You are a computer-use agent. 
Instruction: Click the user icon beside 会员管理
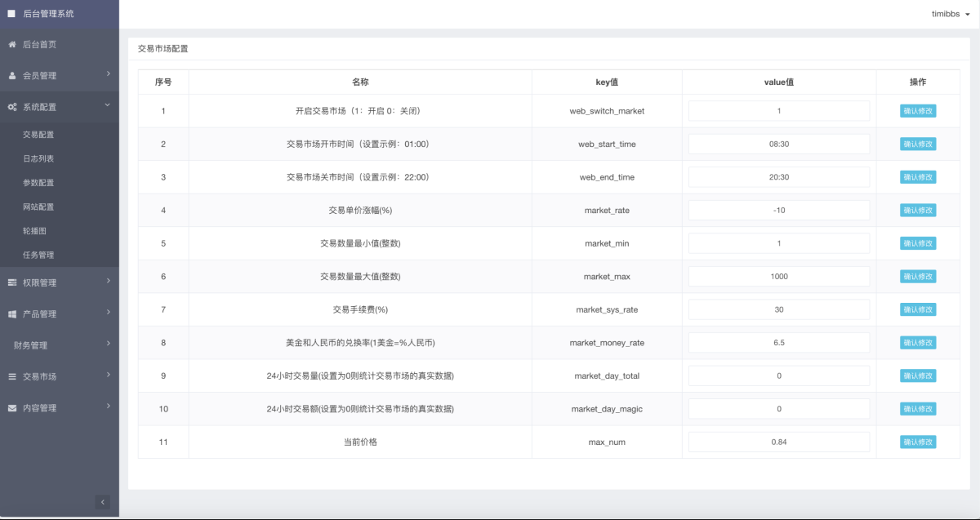(x=12, y=76)
